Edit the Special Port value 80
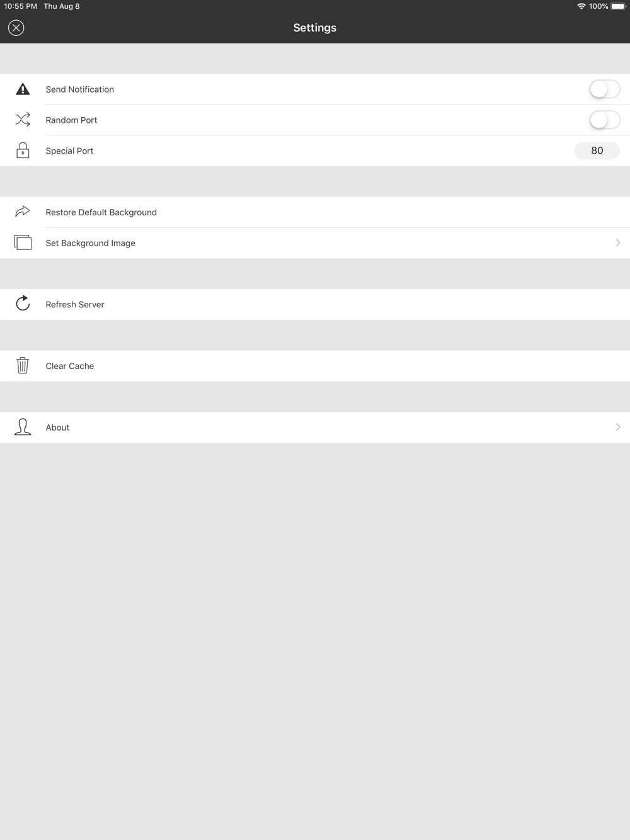The width and height of the screenshot is (630, 840). click(x=597, y=150)
